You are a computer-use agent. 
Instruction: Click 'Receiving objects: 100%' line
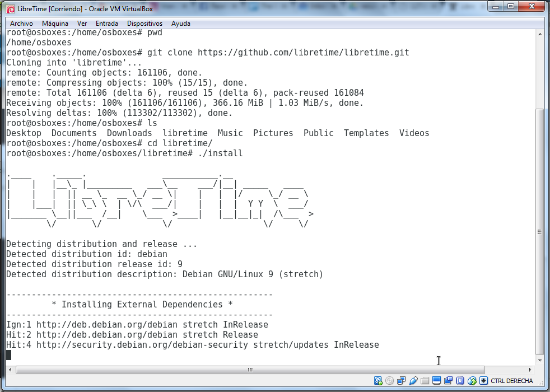coord(185,102)
